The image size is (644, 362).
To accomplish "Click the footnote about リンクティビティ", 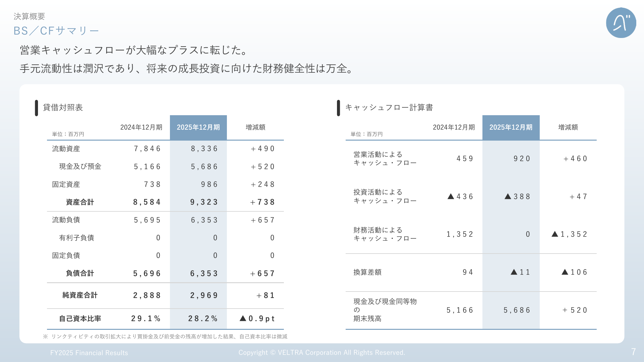I will pos(165,337).
